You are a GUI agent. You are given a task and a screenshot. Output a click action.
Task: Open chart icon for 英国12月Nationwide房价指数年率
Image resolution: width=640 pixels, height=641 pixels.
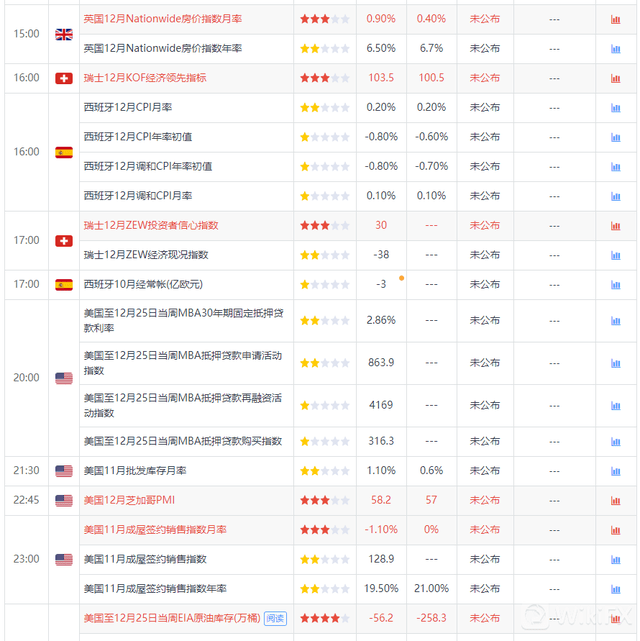(x=615, y=49)
